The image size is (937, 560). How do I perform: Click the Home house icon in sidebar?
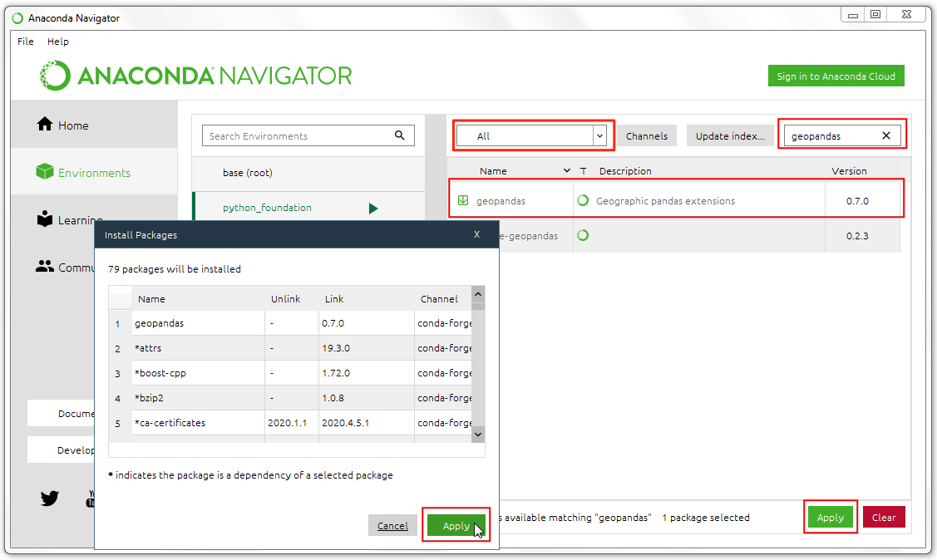45,124
